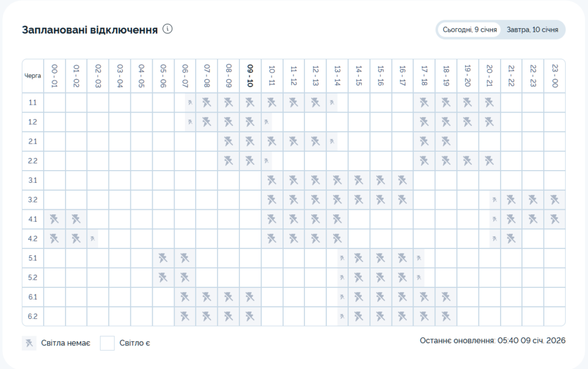Click the Останнє оновлення timestamp text
Viewport: 588px width, 369px height.
[492, 340]
